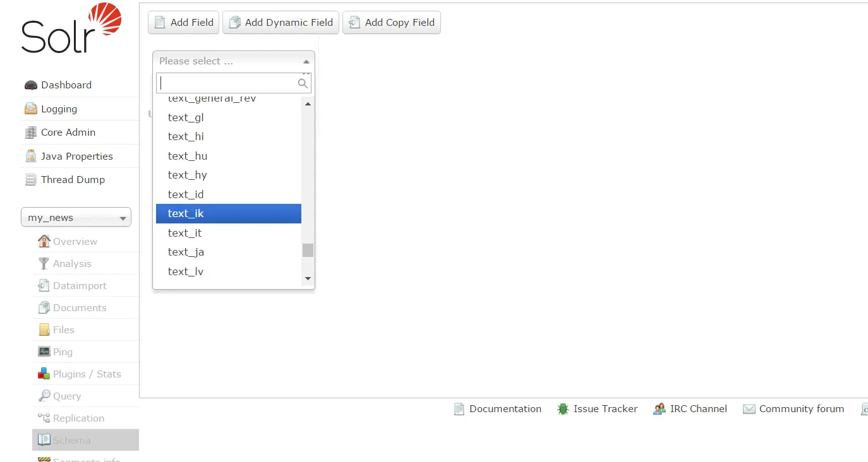Open Core Admin from the sidebar
The image size is (868, 462).
click(68, 133)
